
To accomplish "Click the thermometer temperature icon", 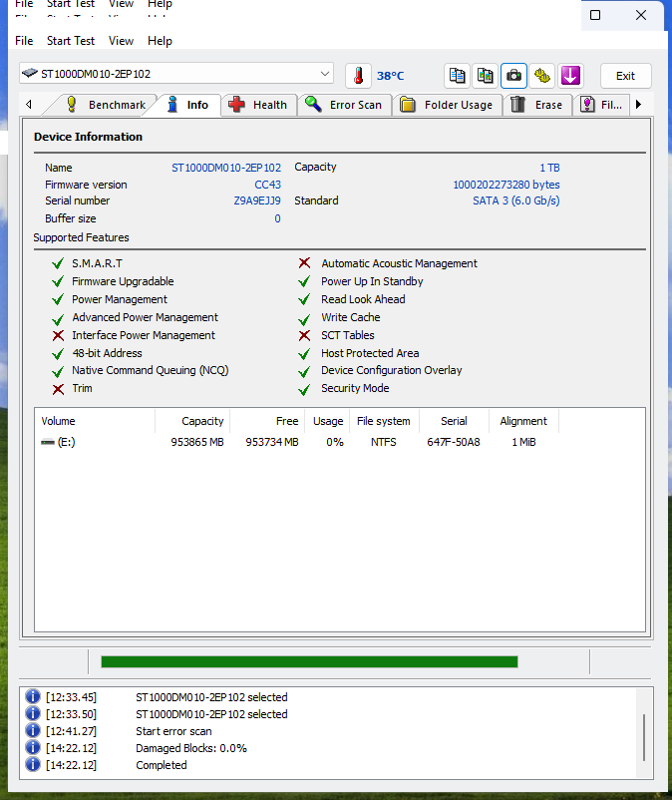I will pos(358,76).
